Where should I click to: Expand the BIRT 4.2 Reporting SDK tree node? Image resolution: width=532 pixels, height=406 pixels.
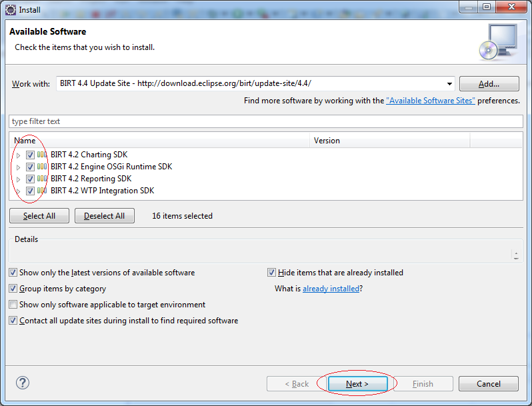(18, 179)
